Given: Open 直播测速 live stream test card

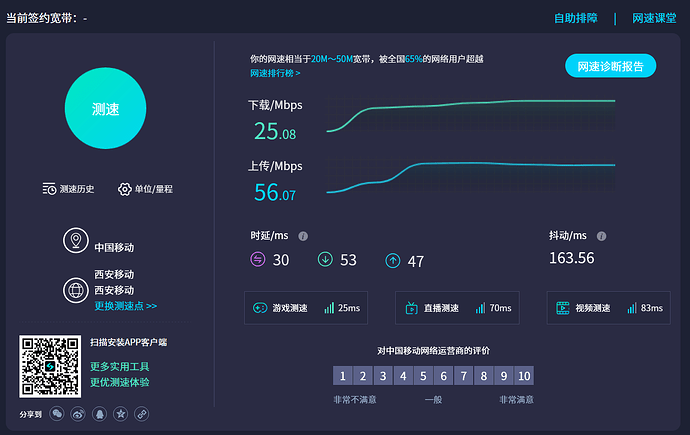Looking at the screenshot, I should pyautogui.click(x=457, y=308).
